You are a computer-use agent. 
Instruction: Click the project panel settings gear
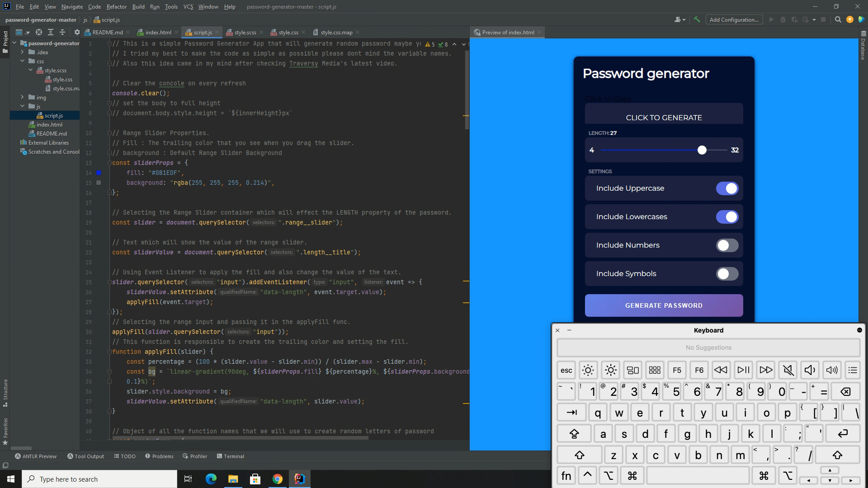pos(76,32)
